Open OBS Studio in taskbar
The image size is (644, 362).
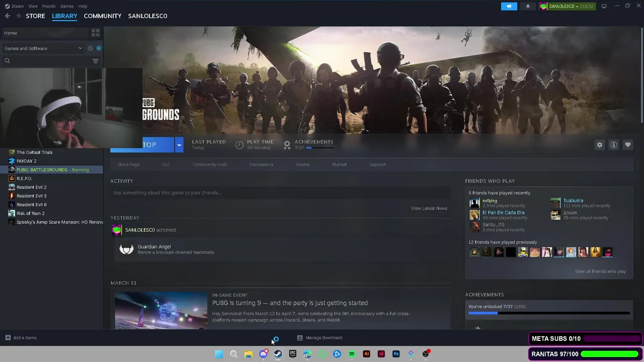[x=426, y=354]
